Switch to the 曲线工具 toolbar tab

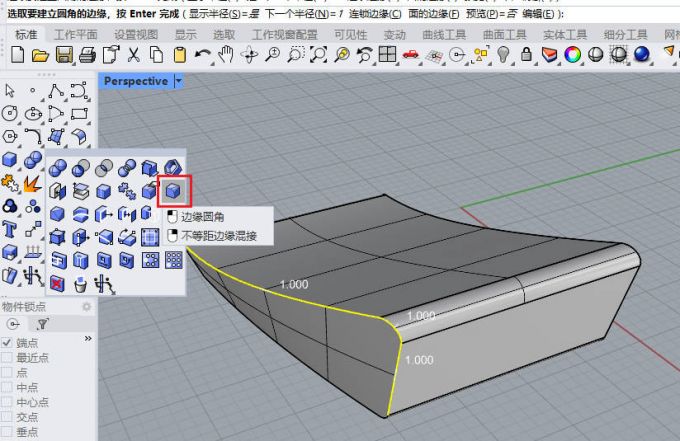(444, 34)
